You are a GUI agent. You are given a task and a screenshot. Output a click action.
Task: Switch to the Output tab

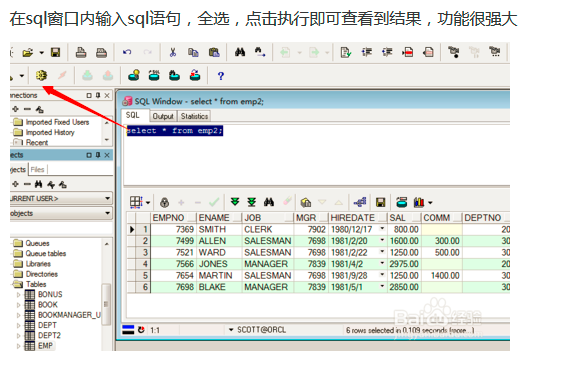(x=163, y=116)
